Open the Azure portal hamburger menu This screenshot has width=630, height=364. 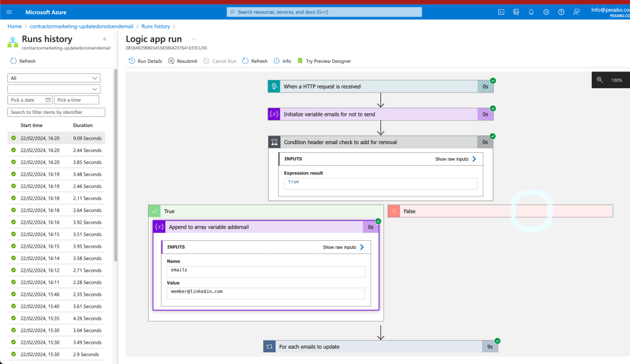point(9,12)
